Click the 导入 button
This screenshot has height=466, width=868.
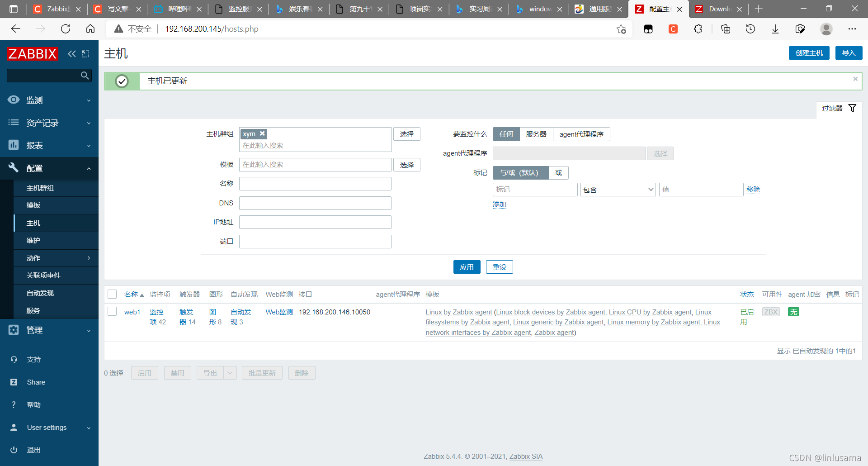(x=849, y=53)
